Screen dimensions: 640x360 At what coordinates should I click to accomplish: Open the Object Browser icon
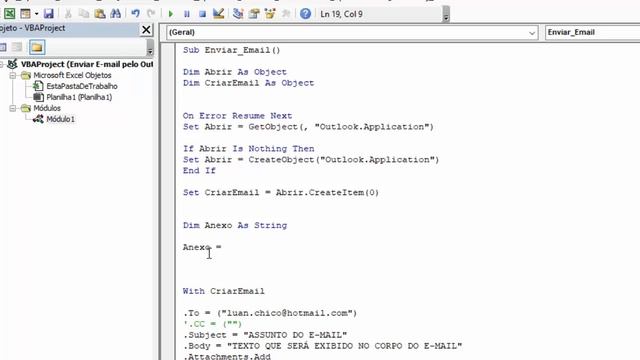(x=270, y=14)
